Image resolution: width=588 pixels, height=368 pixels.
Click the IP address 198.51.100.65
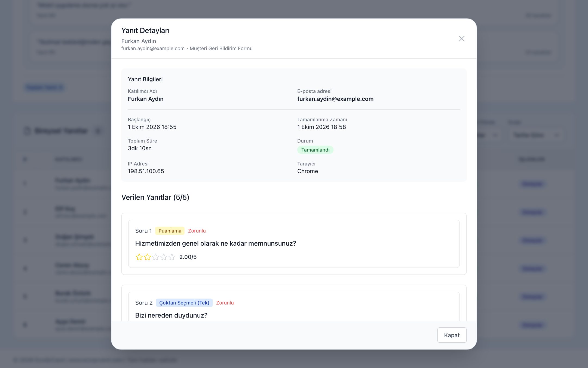(146, 171)
